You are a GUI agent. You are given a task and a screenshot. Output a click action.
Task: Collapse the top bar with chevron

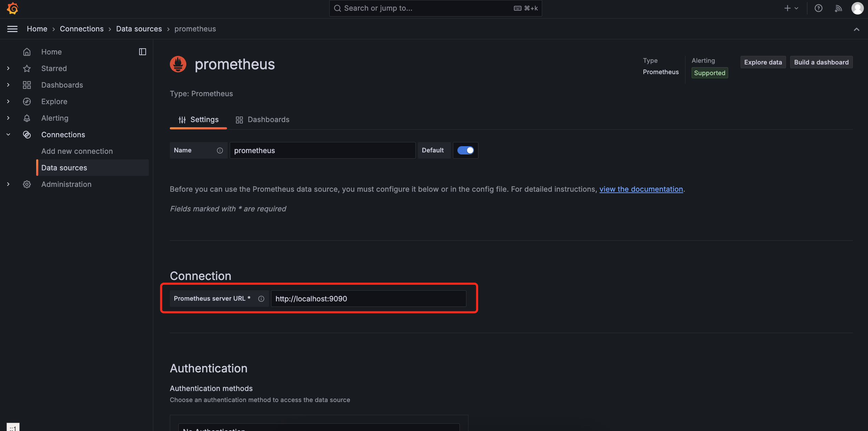(857, 29)
